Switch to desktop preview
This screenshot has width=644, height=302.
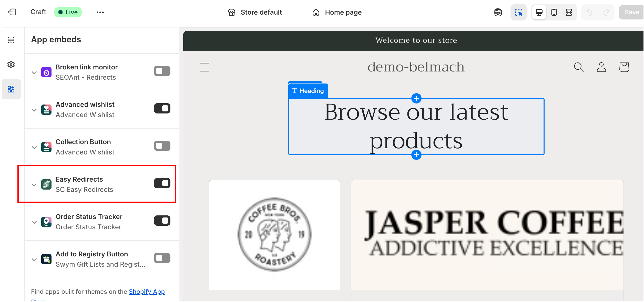click(539, 12)
